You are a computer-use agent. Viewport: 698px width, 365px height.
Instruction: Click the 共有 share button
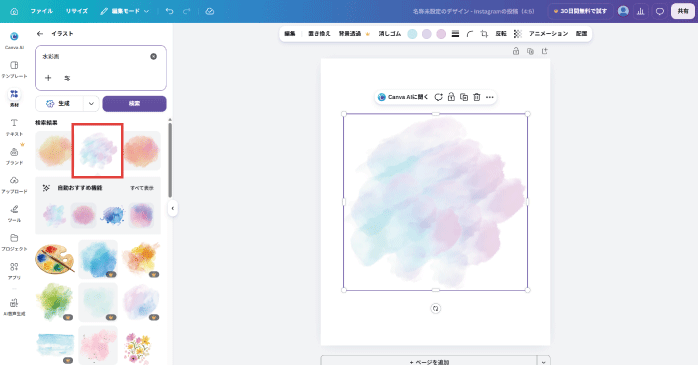click(683, 11)
